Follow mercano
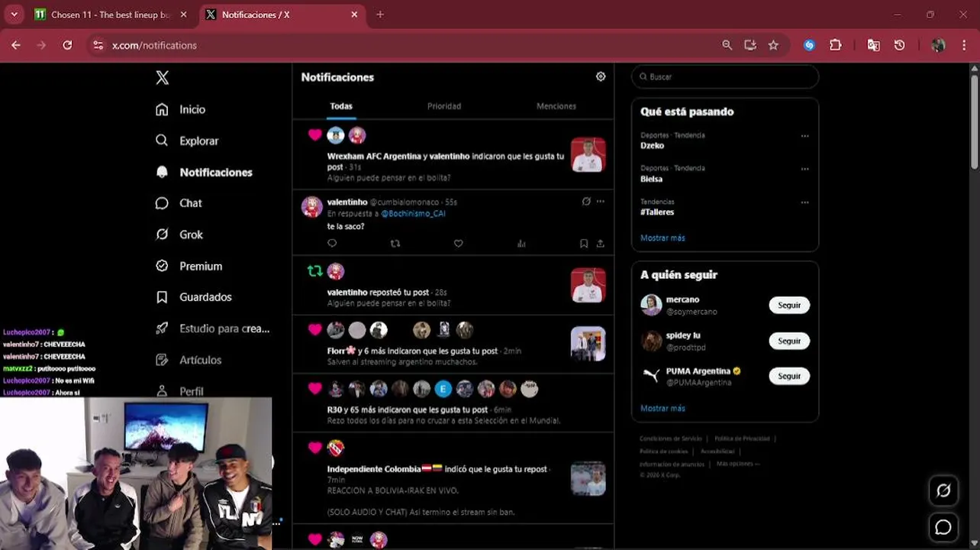Screen dimensions: 980x550 (x=789, y=305)
